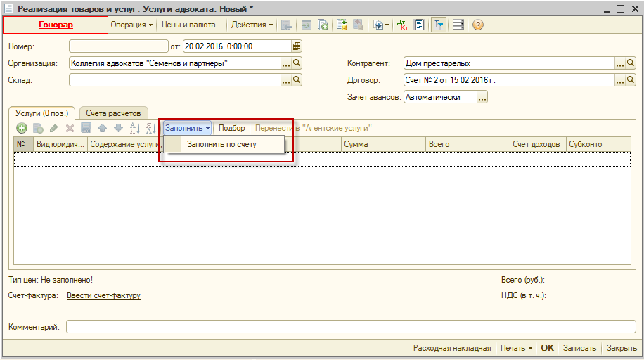The image size is (644, 360).
Task: Expand the Действия dropdown menu
Action: pyautogui.click(x=252, y=25)
